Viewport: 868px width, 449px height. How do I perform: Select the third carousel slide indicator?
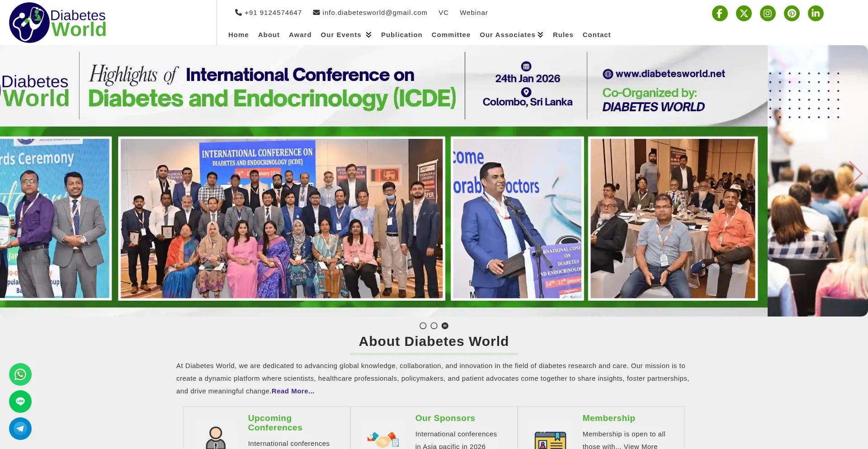[445, 326]
